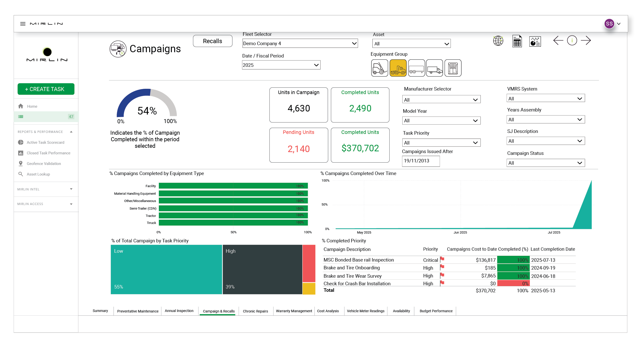This screenshot has width=644, height=343.
Task: Click the info circle icon
Action: tap(572, 40)
